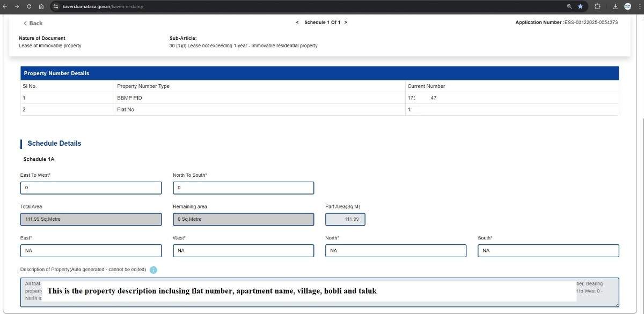Open the browser downloads icon
644x314 pixels.
point(616,6)
